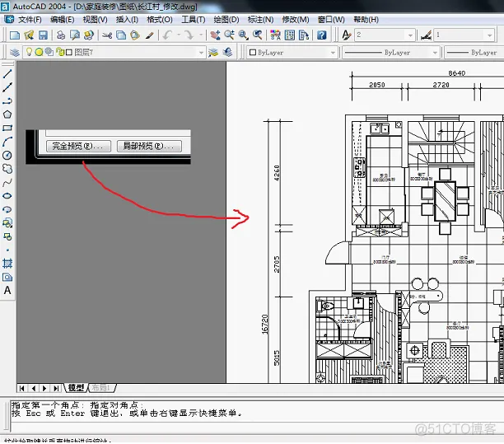Paste from clipboard icon
Image resolution: width=504 pixels, height=444 pixels.
coord(135,35)
